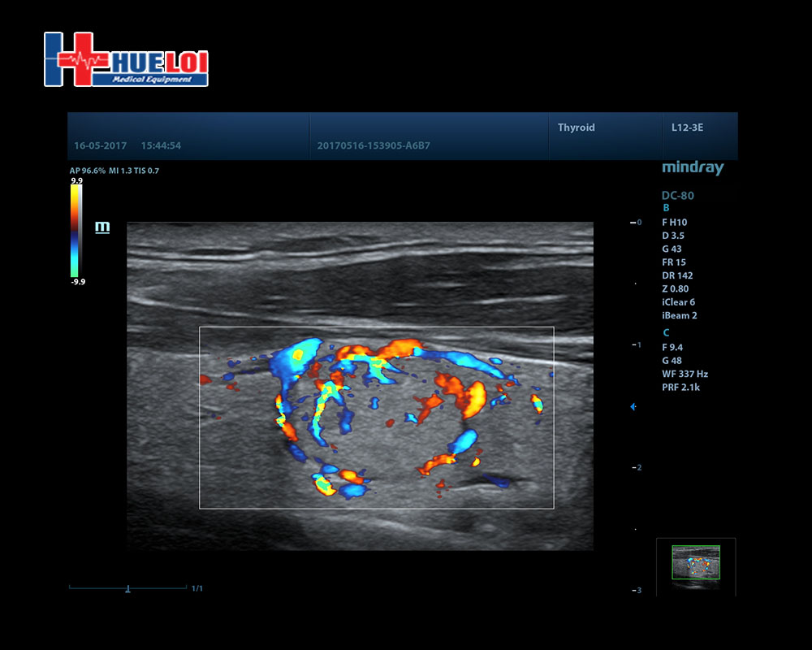The width and height of the screenshot is (812, 650).
Task: Select the color Doppler velocity scale bar
Action: click(x=76, y=231)
